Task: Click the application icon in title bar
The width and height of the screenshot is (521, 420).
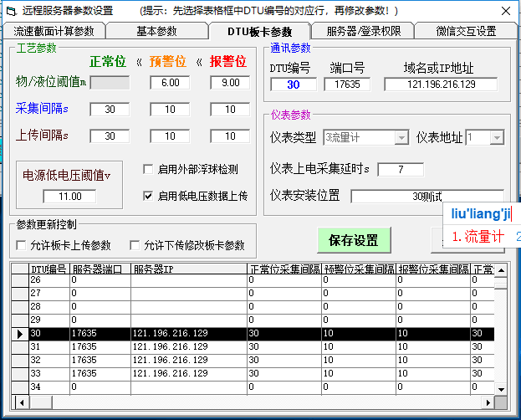Action: (x=9, y=10)
